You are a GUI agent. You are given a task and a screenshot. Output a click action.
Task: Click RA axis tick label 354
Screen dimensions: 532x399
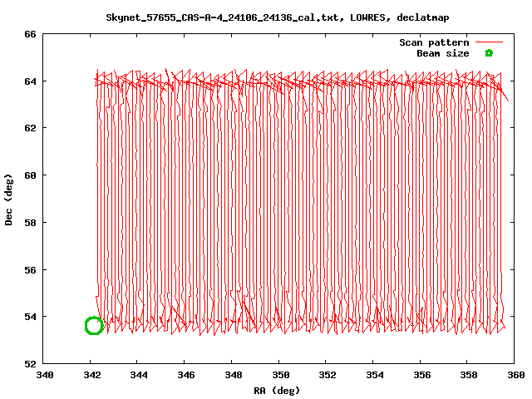coord(375,375)
